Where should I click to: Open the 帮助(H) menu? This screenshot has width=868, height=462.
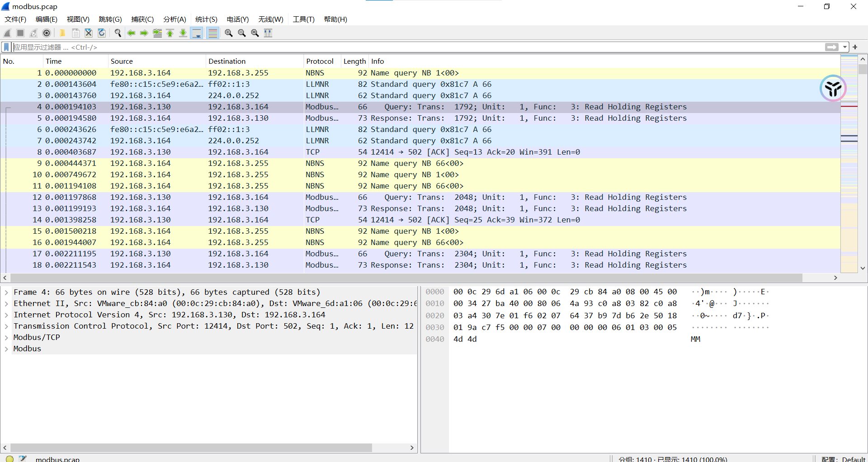335,19
